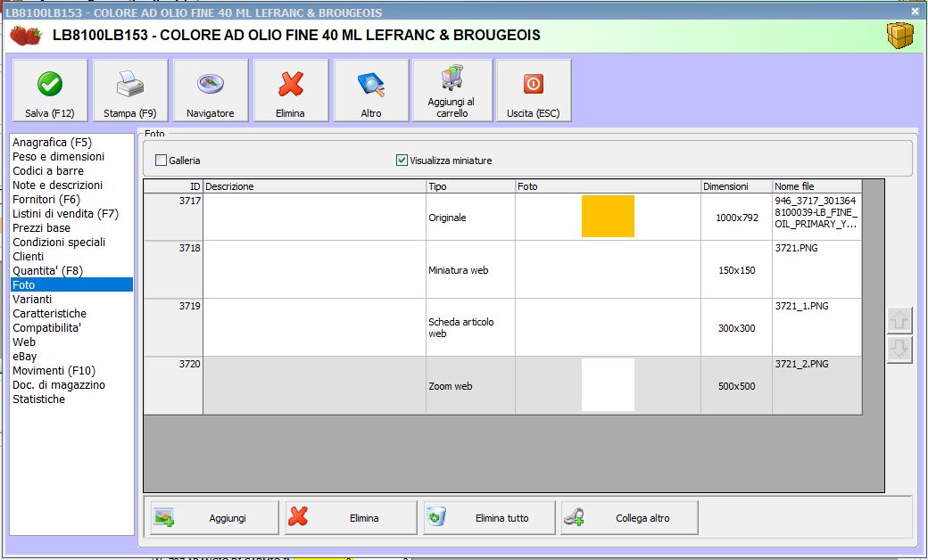Select row with ID 3719
The image size is (928, 560).
502,327
